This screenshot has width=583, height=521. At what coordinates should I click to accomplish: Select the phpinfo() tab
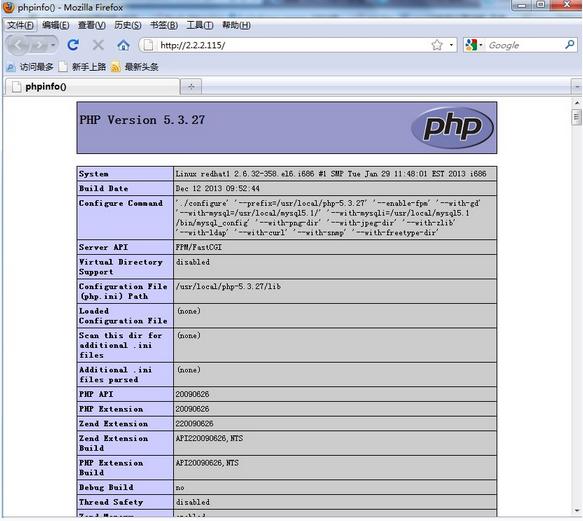[x=92, y=87]
